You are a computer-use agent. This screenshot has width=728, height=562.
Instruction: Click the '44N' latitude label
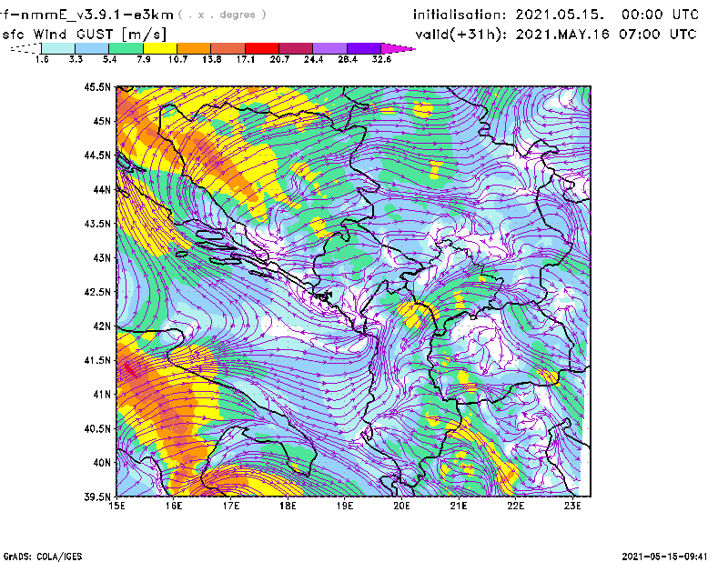102,189
